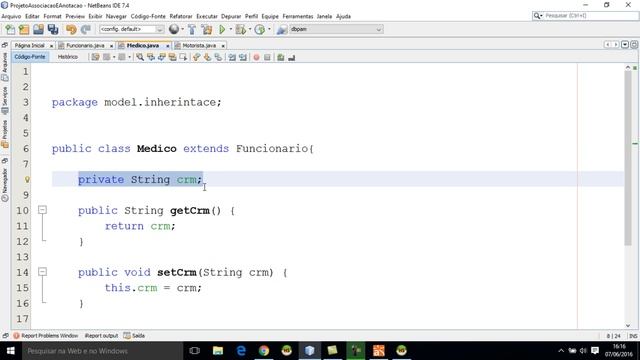The image size is (640, 360).
Task: Toggle Rectangular Selection mode icon
Action: pos(183,58)
